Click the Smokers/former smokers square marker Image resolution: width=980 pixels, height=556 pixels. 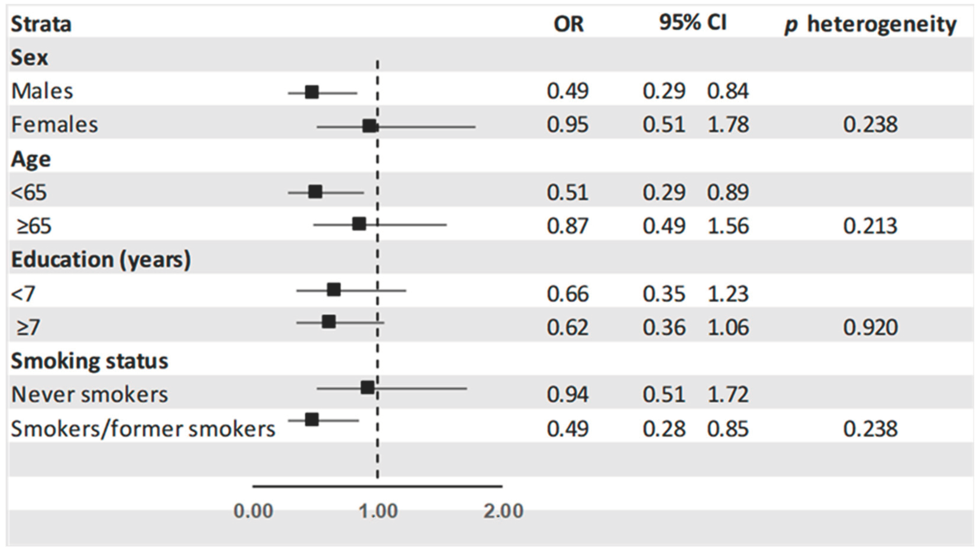pyautogui.click(x=312, y=420)
